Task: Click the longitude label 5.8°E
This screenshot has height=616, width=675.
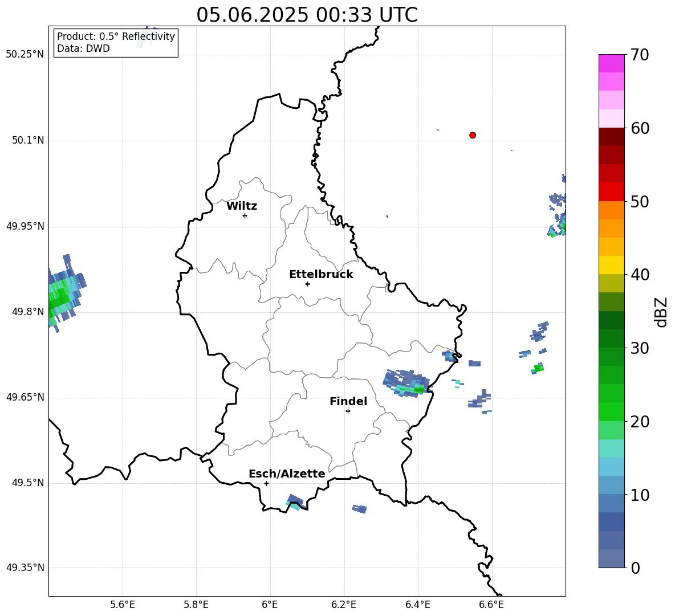Action: (x=196, y=605)
